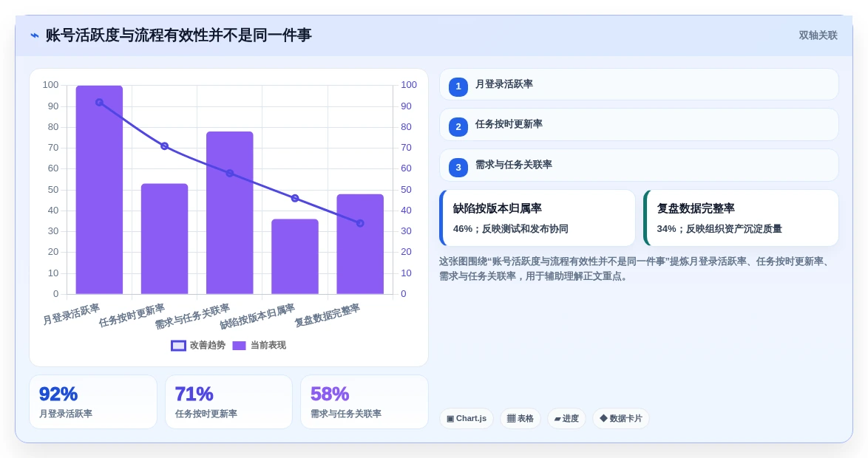The height and width of the screenshot is (458, 868).
Task: Click the description paragraph starting with 这张图围绕
Action: coord(634,269)
